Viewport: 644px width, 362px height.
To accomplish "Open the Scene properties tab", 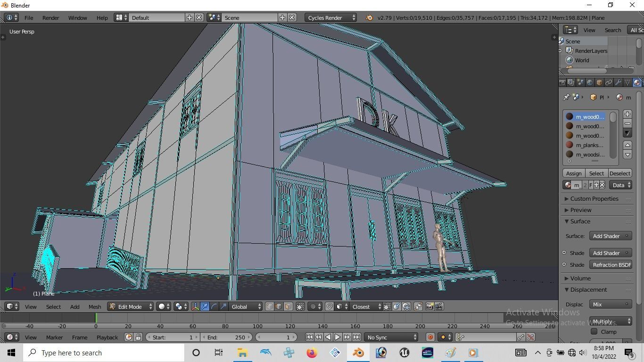I will pos(580,82).
